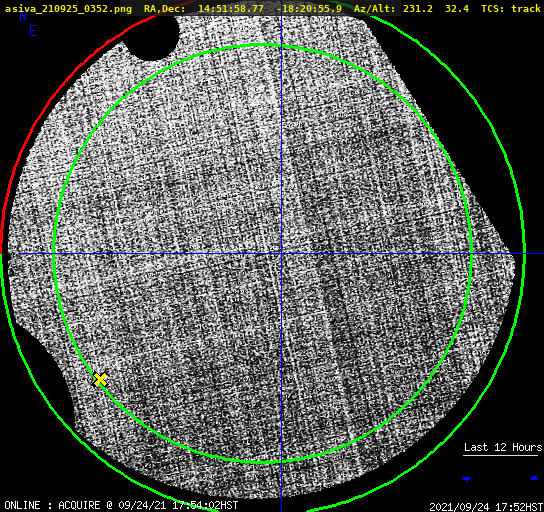
Task: Click the azimuth value 231.2
Action: [x=418, y=8]
